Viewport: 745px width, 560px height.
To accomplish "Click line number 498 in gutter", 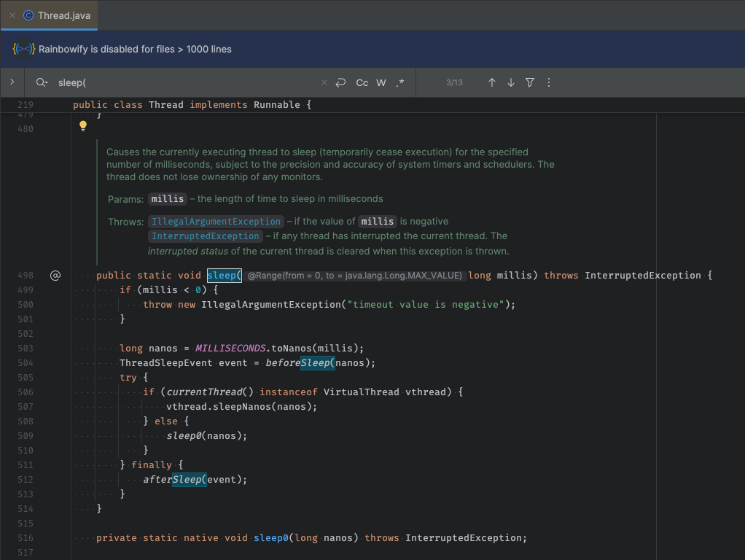I will click(26, 275).
